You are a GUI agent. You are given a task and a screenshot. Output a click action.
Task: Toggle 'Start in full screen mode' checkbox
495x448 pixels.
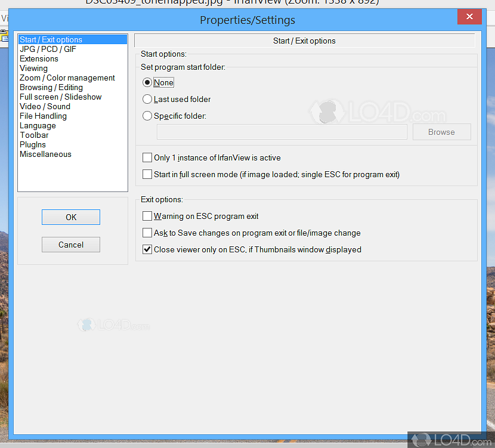click(147, 174)
